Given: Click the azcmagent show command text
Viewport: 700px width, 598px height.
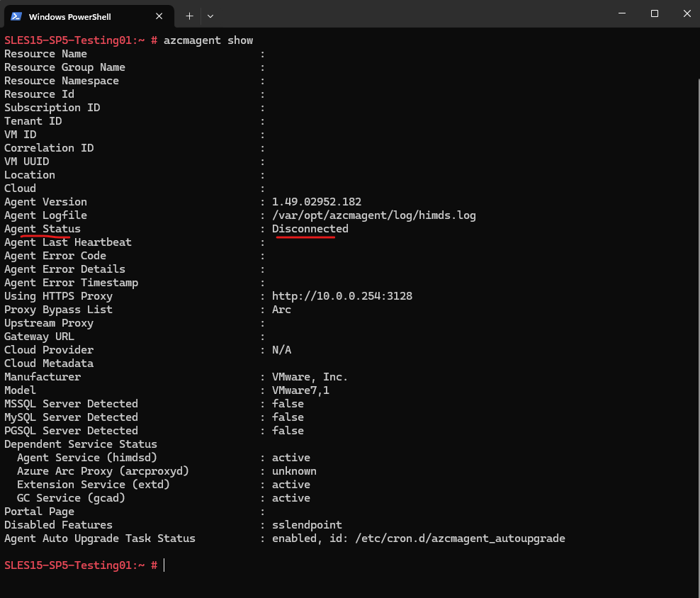Looking at the screenshot, I should [x=208, y=40].
